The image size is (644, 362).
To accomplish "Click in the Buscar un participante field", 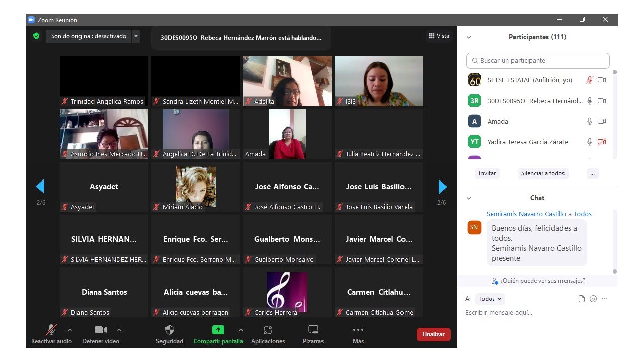I will click(x=538, y=61).
